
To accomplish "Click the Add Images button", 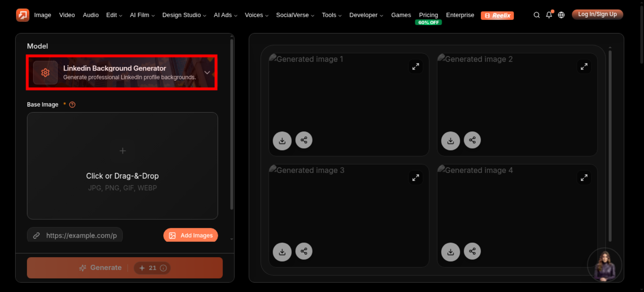I will click(191, 235).
